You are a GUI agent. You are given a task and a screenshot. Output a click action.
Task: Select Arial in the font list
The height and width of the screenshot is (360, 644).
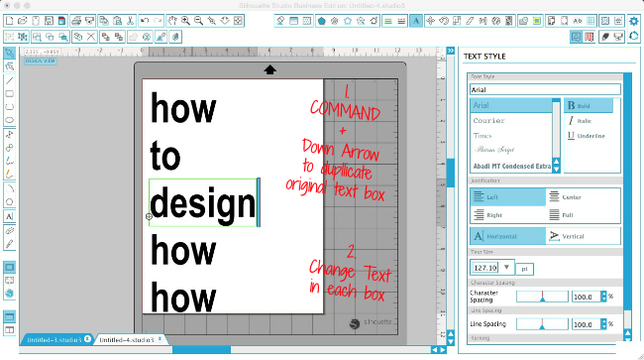pos(511,105)
